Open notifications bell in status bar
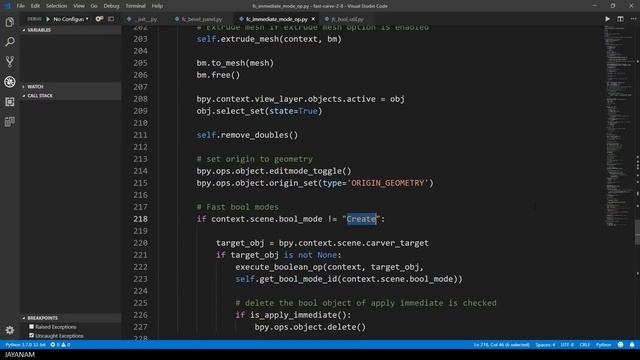Screen dimensions: 640x360 [x=632, y=344]
